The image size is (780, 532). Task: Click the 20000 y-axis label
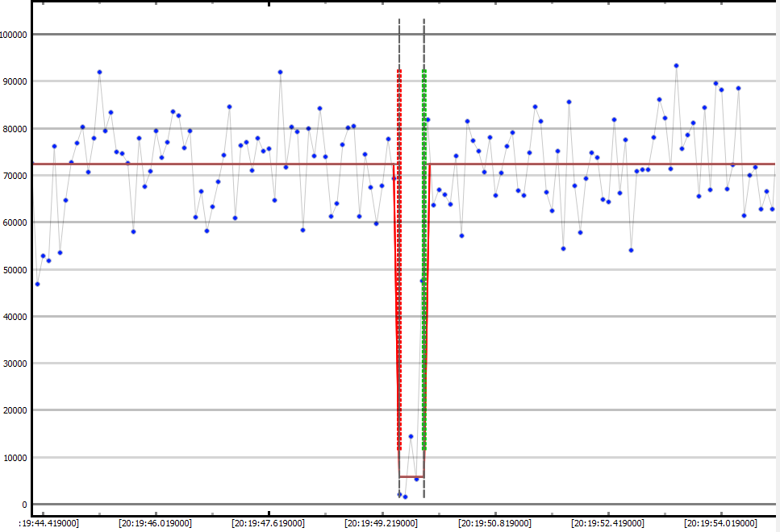[x=16, y=411]
